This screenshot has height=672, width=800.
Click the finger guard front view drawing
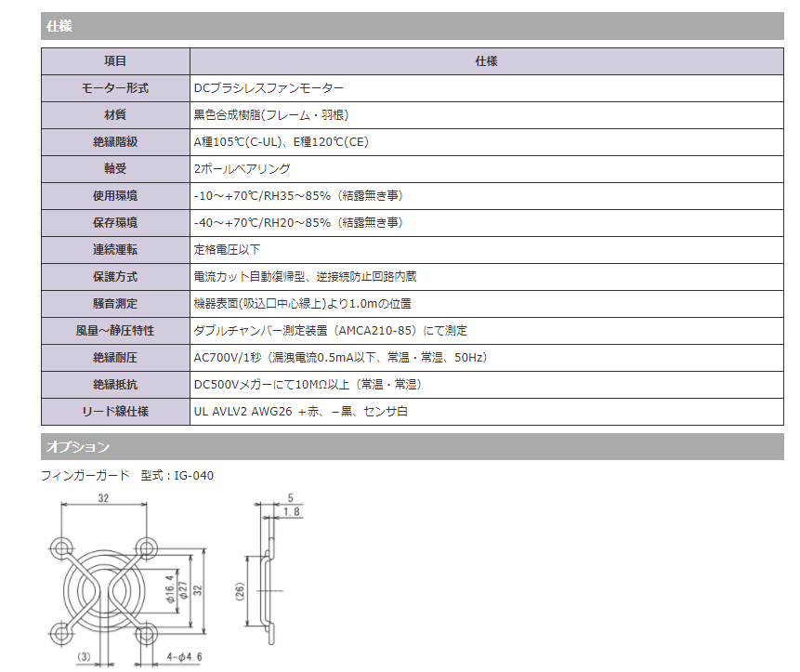pyautogui.click(x=103, y=587)
